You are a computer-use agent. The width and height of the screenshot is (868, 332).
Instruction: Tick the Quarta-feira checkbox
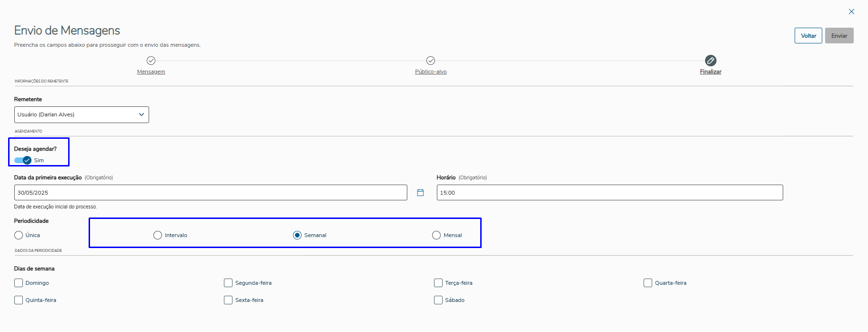click(x=648, y=283)
